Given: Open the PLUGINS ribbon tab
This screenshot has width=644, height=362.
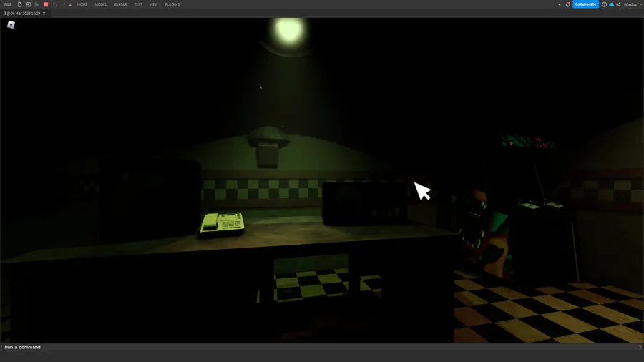Looking at the screenshot, I should [x=172, y=4].
